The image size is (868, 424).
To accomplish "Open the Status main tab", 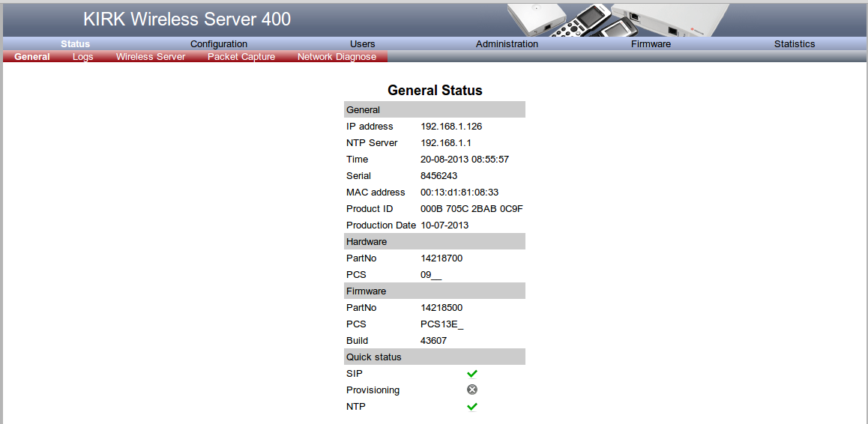I will coord(75,43).
